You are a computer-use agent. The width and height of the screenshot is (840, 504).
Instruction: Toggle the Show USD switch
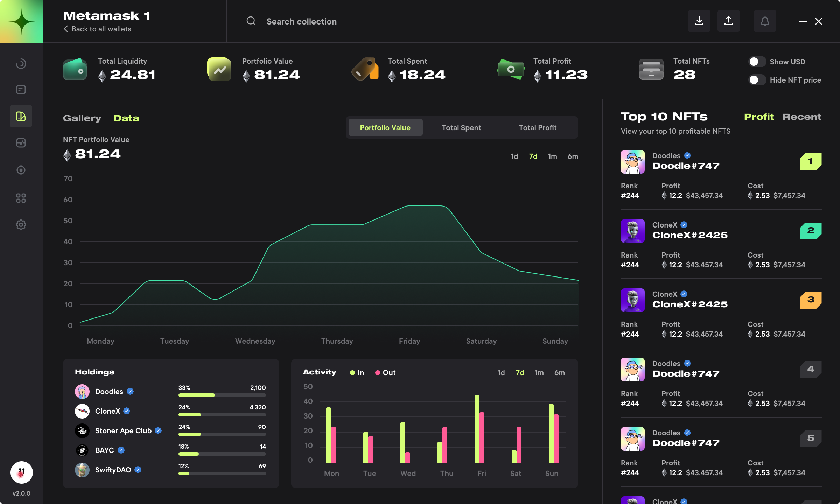coord(757,62)
